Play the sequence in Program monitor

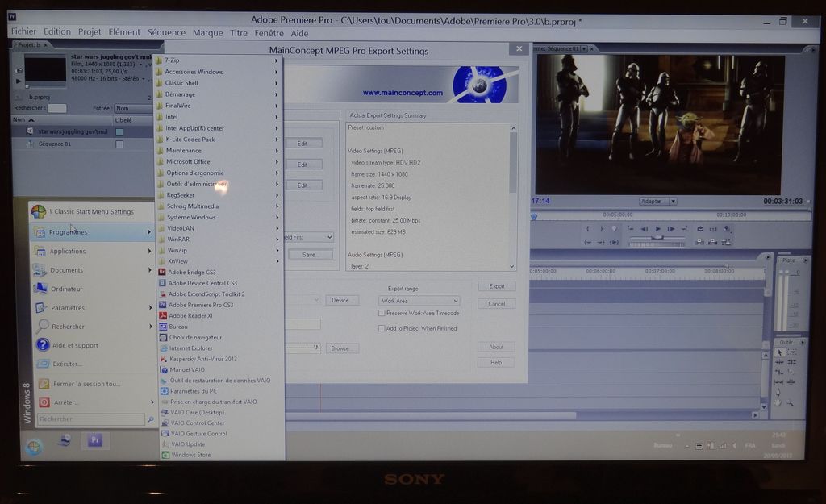pos(658,228)
